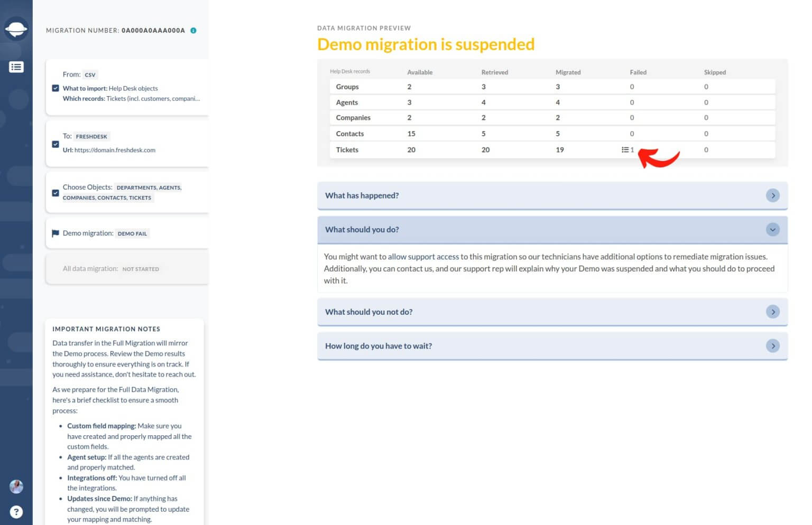Click the help question mark icon

coord(16,511)
